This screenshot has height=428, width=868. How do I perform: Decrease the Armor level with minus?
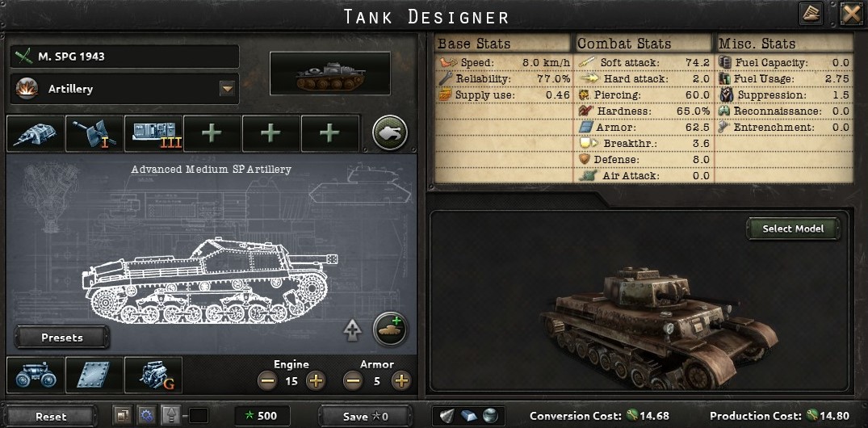coord(353,381)
